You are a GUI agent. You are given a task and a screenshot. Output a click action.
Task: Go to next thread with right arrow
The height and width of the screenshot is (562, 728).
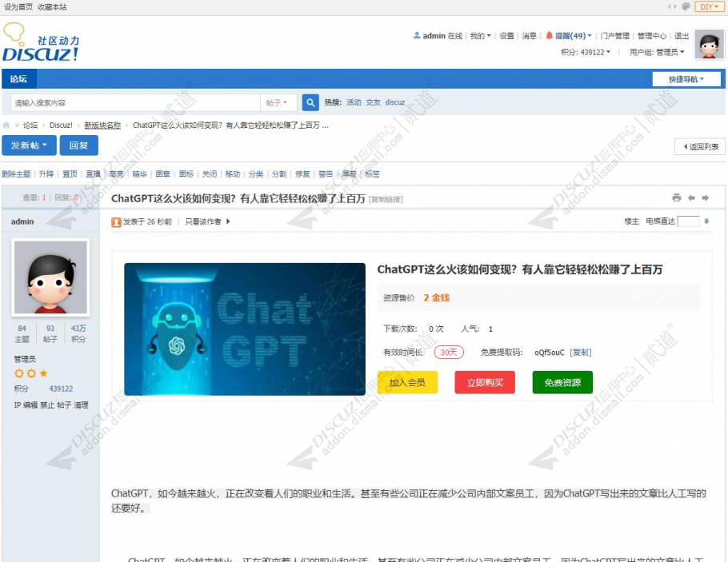706,197
